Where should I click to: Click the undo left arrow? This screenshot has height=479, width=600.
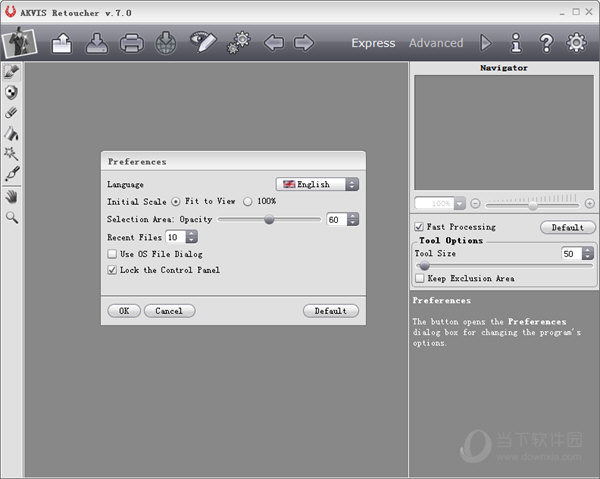click(273, 43)
